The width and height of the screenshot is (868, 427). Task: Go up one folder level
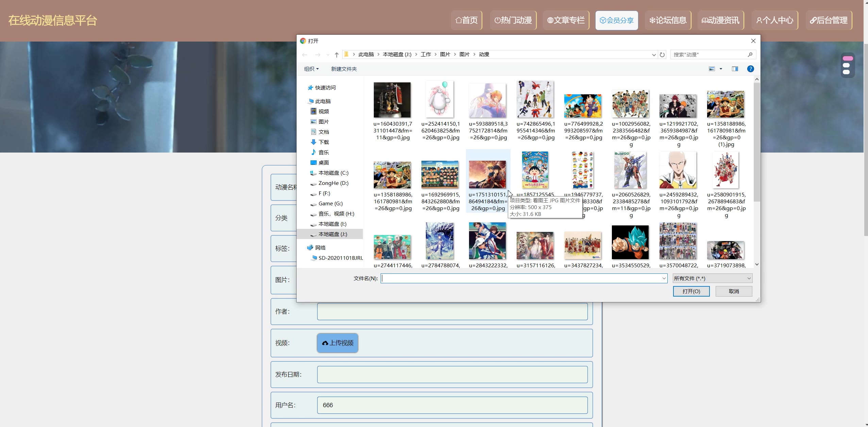336,55
